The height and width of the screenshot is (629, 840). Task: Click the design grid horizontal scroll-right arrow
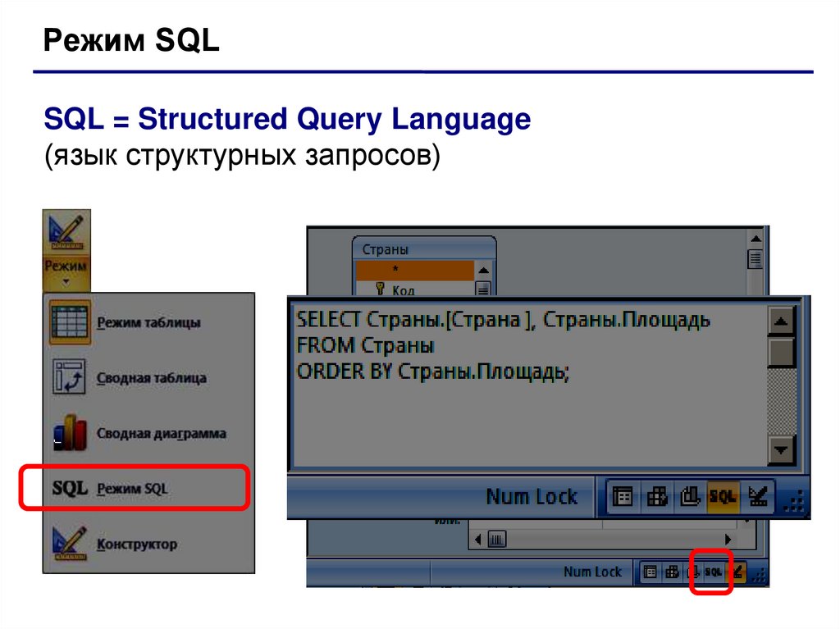728,539
